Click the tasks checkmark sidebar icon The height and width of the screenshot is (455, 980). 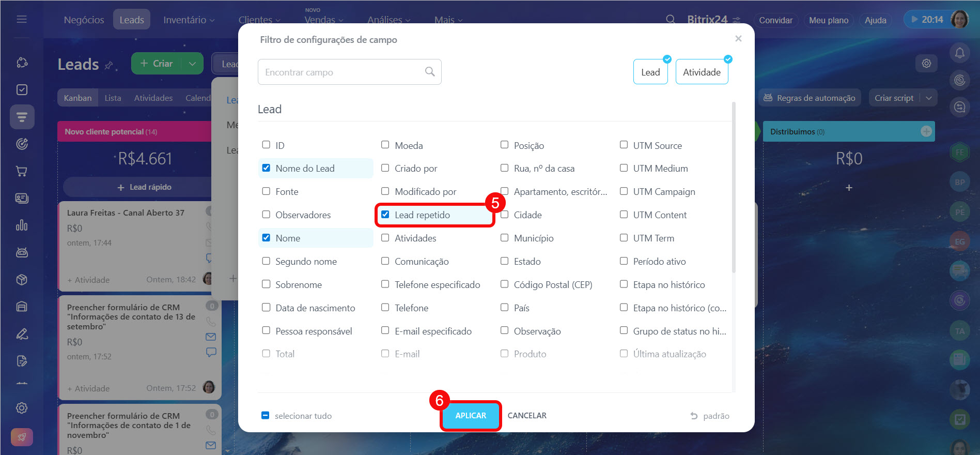tap(22, 90)
